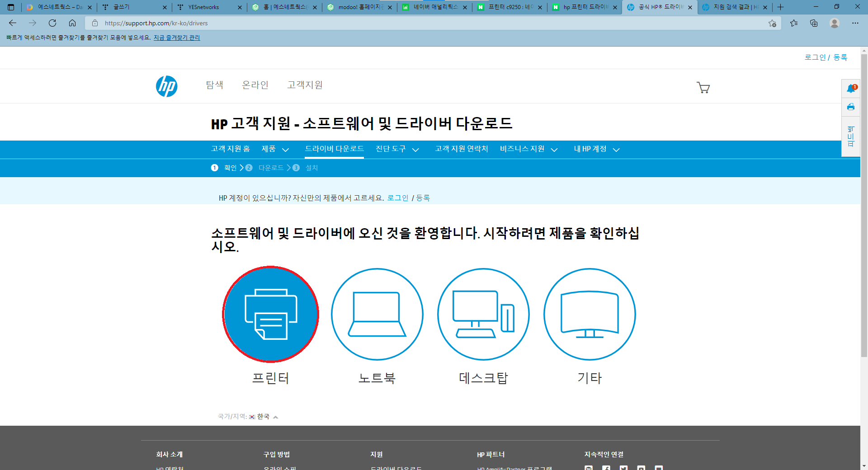Close the 공식 HP 드라이버 tab

point(690,7)
